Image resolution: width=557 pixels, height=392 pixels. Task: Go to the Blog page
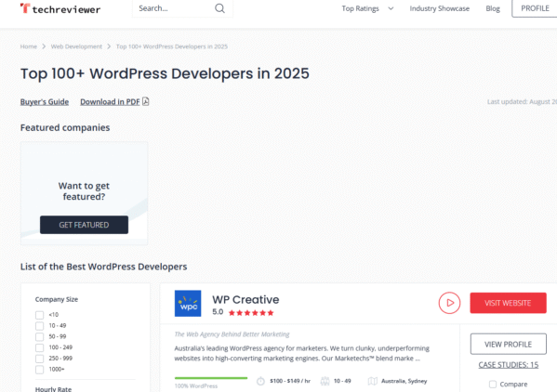tap(493, 8)
